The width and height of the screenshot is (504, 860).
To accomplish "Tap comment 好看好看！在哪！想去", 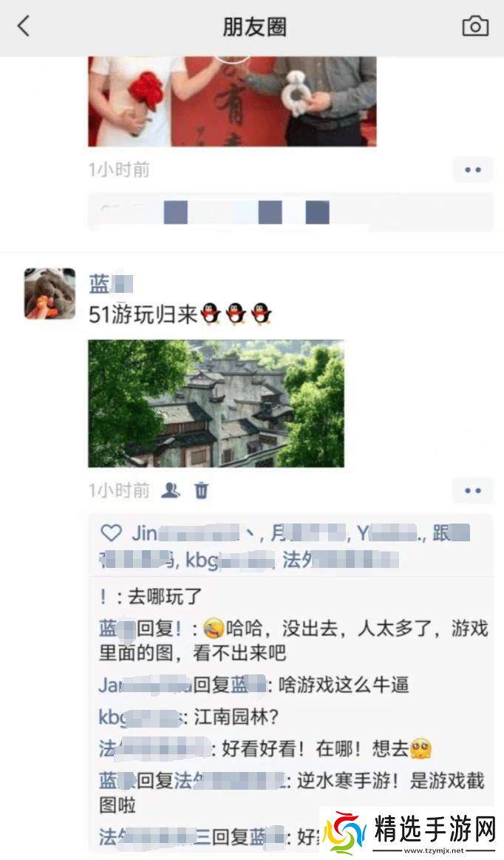I will tap(265, 748).
